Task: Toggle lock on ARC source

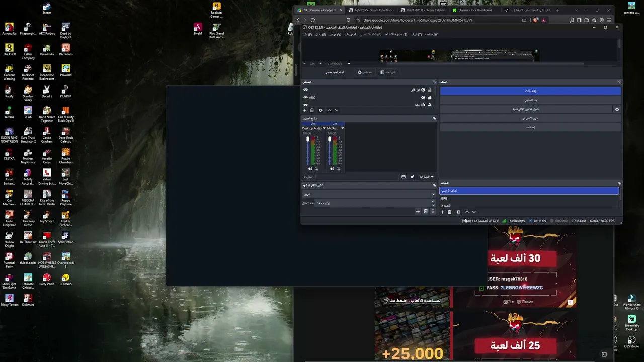Action: point(429,98)
